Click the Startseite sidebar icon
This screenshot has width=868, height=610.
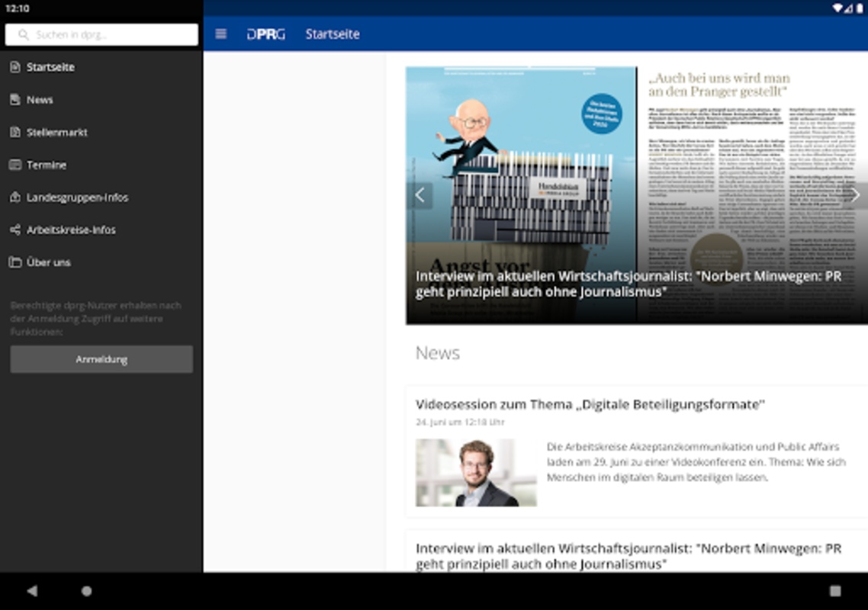pyautogui.click(x=15, y=67)
